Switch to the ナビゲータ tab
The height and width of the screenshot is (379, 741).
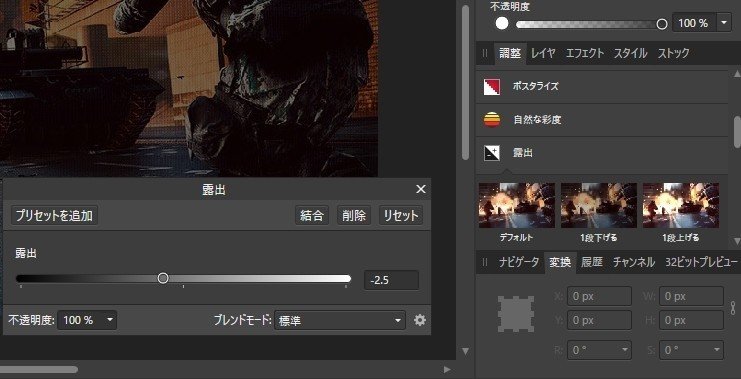[x=518, y=262]
